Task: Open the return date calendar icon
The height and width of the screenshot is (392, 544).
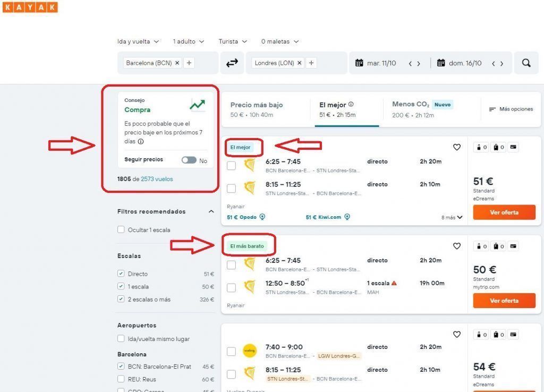Action: coord(441,63)
